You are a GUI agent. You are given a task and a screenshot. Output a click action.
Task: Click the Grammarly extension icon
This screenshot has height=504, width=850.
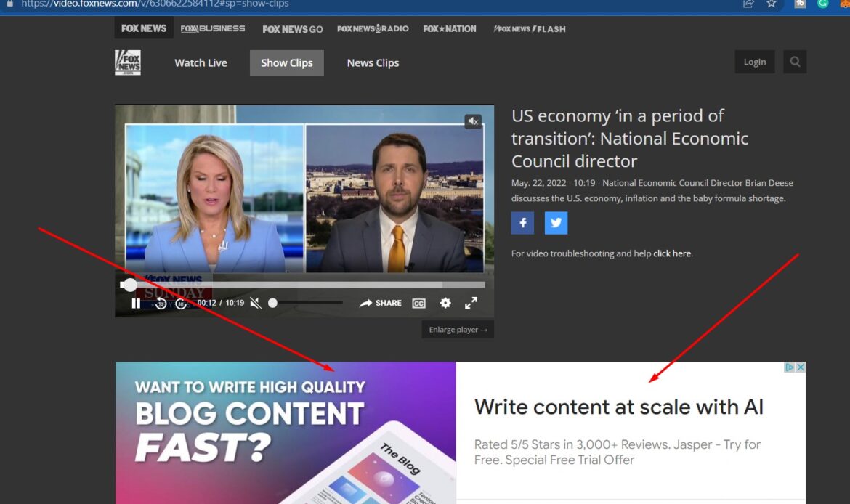[822, 4]
